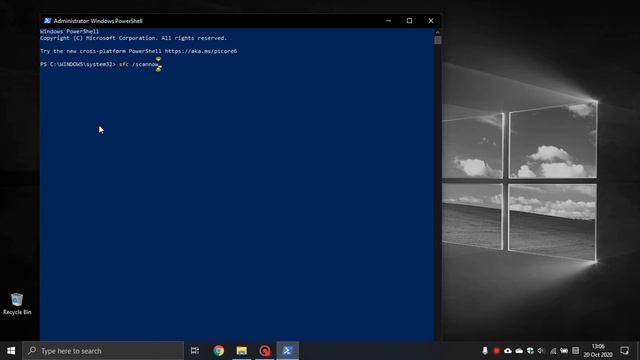Screen dimensions: 640x360
Task: Minimize the PowerShell window
Action: [388, 21]
